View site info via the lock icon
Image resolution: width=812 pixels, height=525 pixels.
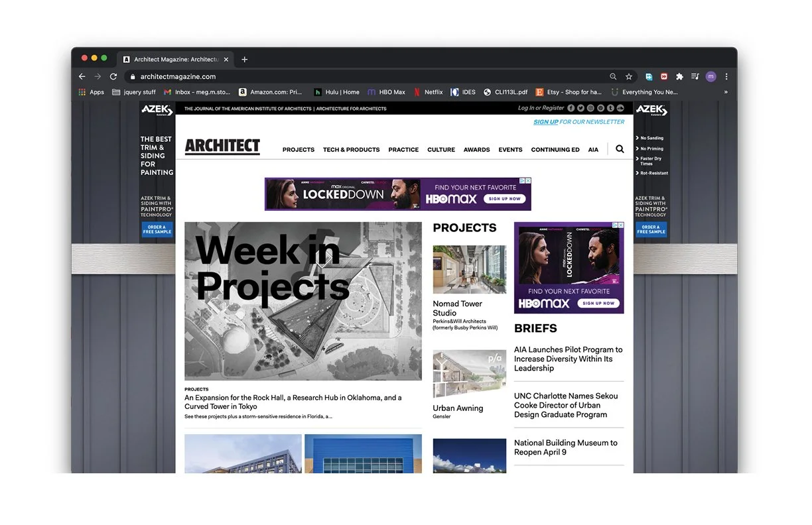(133, 77)
